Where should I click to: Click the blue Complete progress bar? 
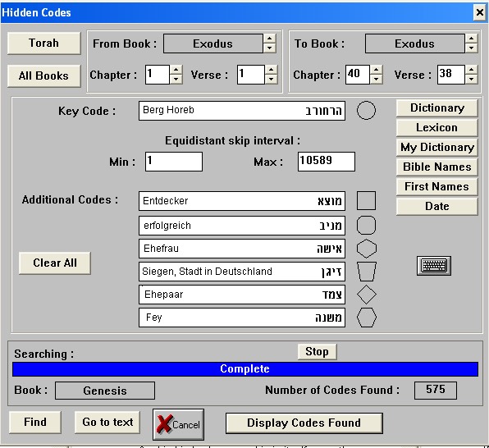coord(245,369)
